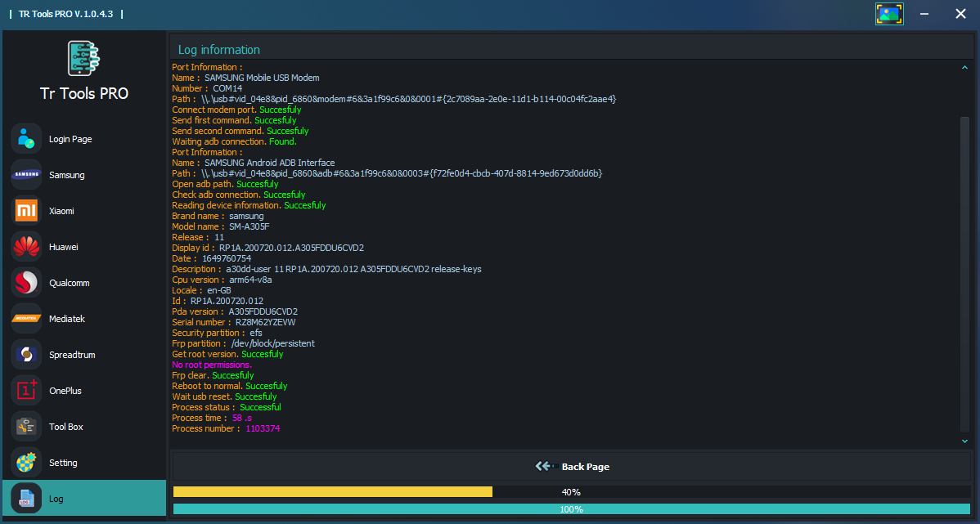Viewport: 980px width, 524px height.
Task: Click the Login Page user icon
Action: pos(26,139)
